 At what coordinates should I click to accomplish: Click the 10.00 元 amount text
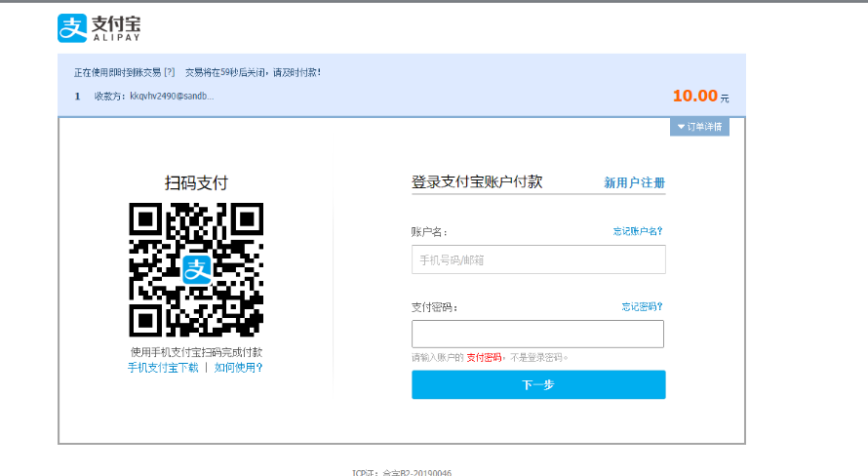[x=701, y=96]
